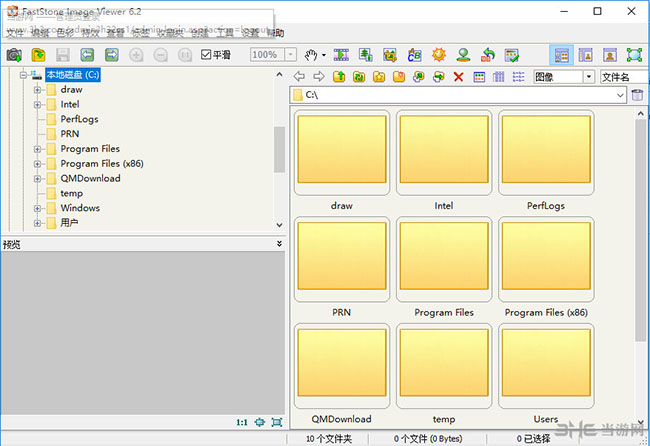Viewport: 650px width, 446px height.
Task: Start the slideshow film icon
Action: pyautogui.click(x=341, y=55)
